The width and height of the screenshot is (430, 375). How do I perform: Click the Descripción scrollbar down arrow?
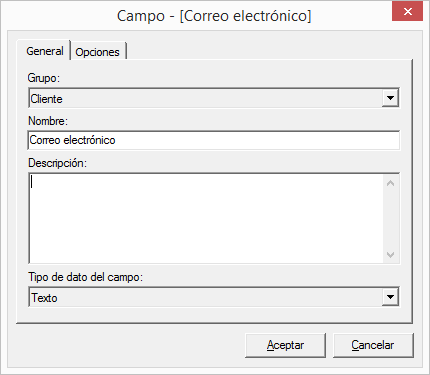391,255
